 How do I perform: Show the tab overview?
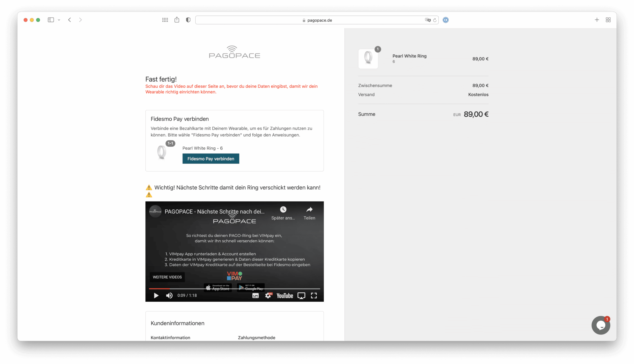(608, 20)
